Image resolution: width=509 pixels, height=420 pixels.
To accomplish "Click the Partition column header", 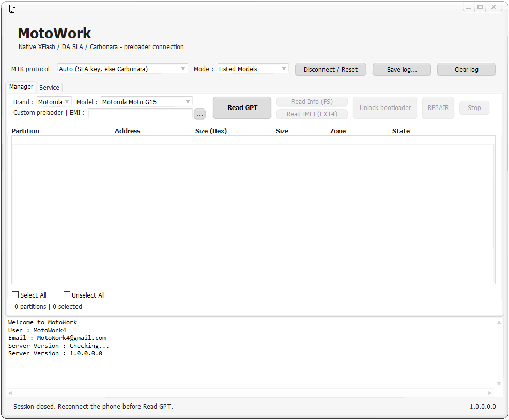I will (x=25, y=131).
